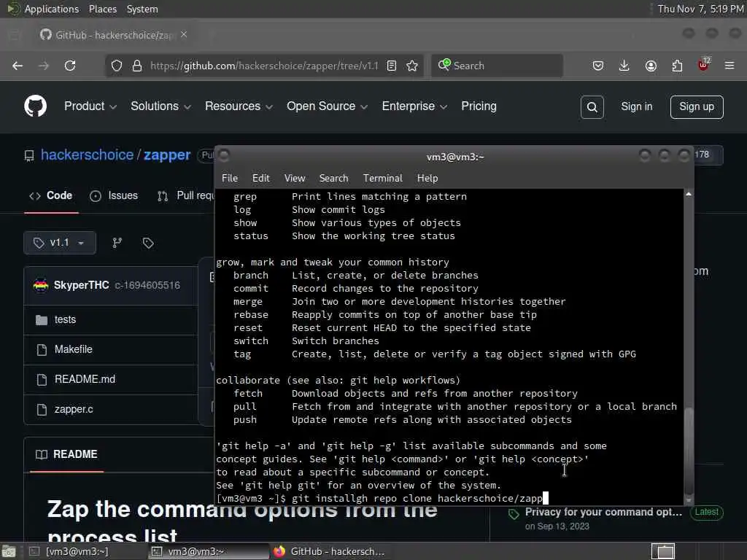The height and width of the screenshot is (560, 747).
Task: Click the show desktop icon in taskbar
Action: (9, 551)
